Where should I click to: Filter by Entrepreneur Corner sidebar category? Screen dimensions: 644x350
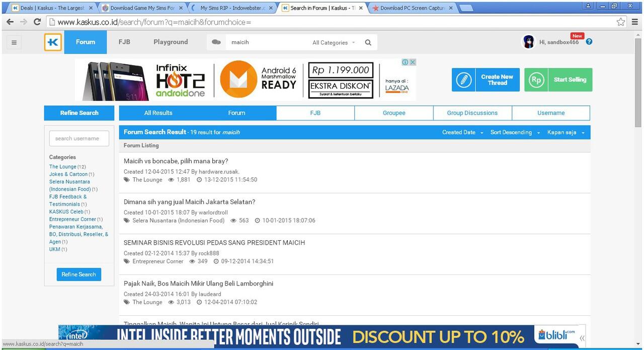[72, 220]
